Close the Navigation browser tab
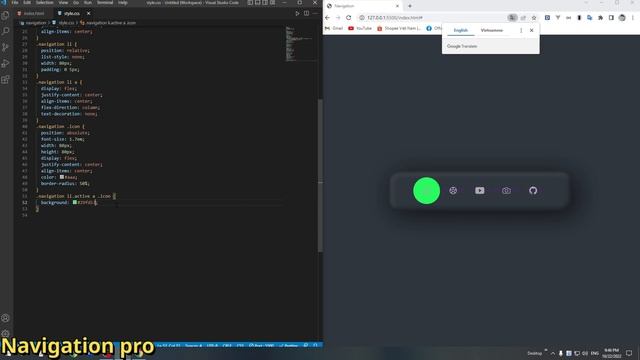This screenshot has height=360, width=640. (x=397, y=6)
